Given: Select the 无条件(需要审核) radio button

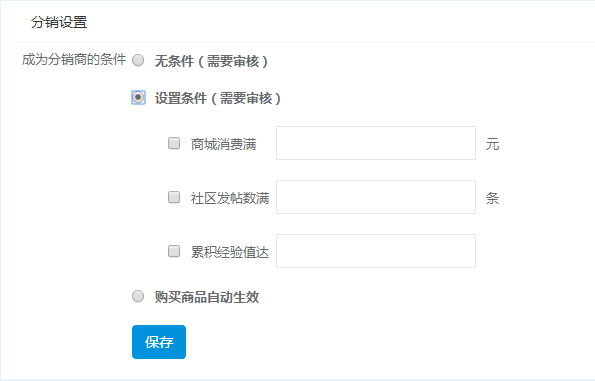Looking at the screenshot, I should [x=138, y=60].
